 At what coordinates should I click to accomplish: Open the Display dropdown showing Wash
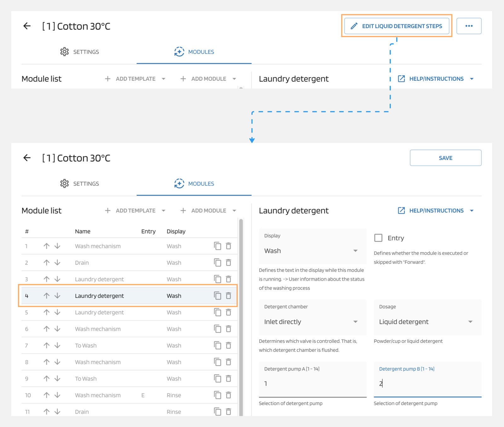click(x=312, y=251)
